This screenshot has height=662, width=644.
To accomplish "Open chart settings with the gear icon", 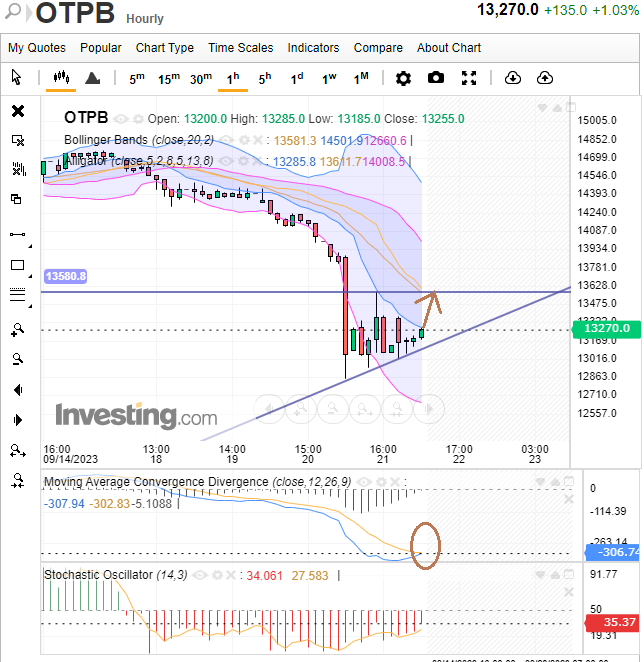I will pos(403,78).
